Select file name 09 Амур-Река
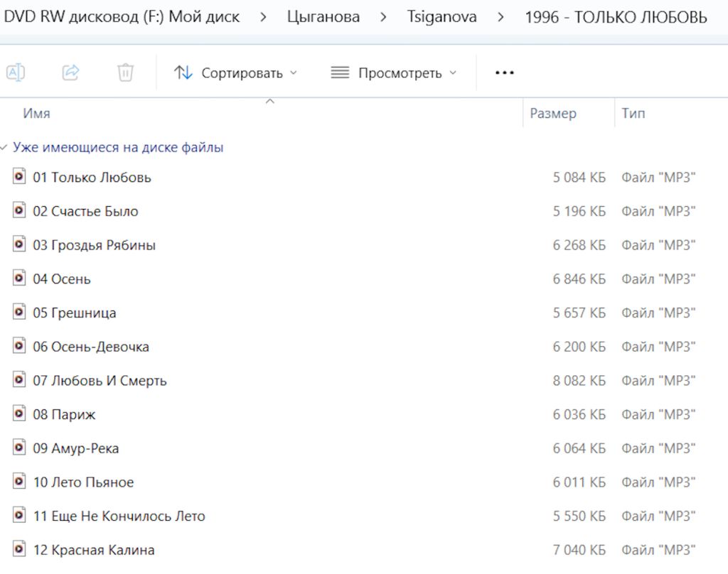The image size is (728, 574). (75, 448)
